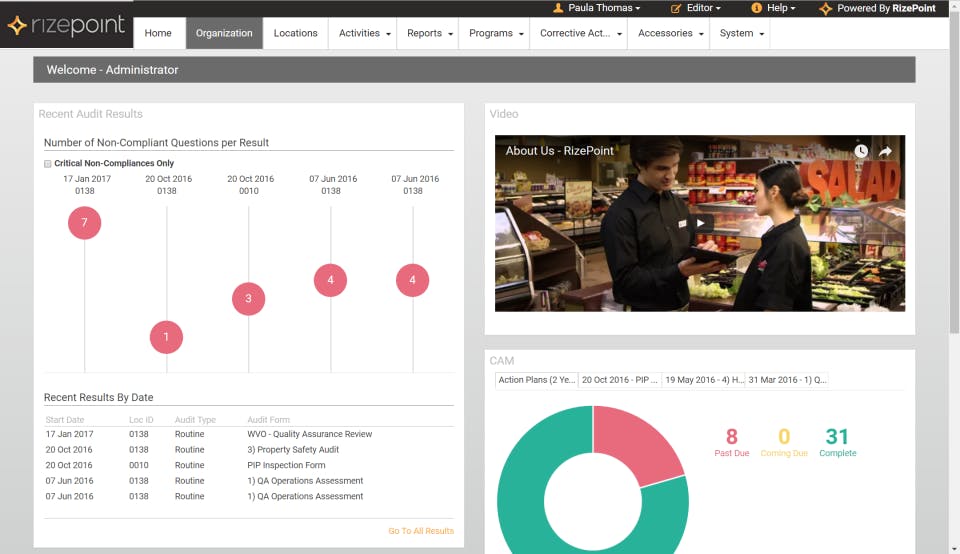Select the Action Plans (2 Ye... tab
960x554 pixels.
[536, 380]
